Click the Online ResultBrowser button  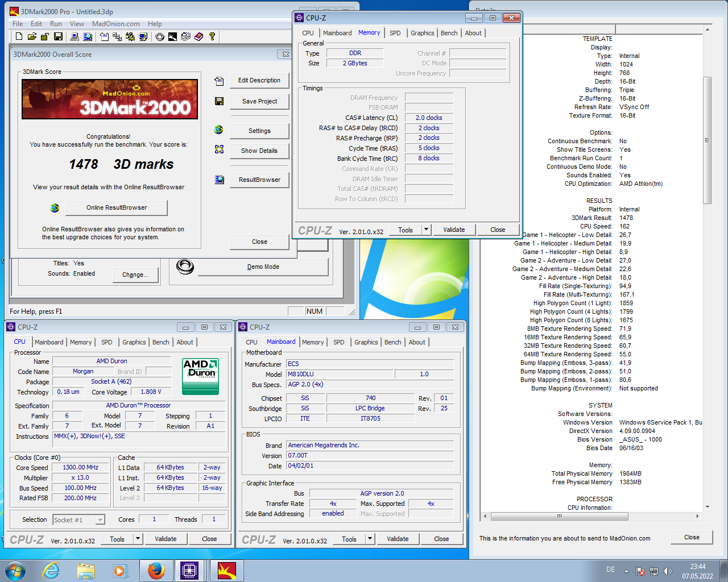coord(117,207)
